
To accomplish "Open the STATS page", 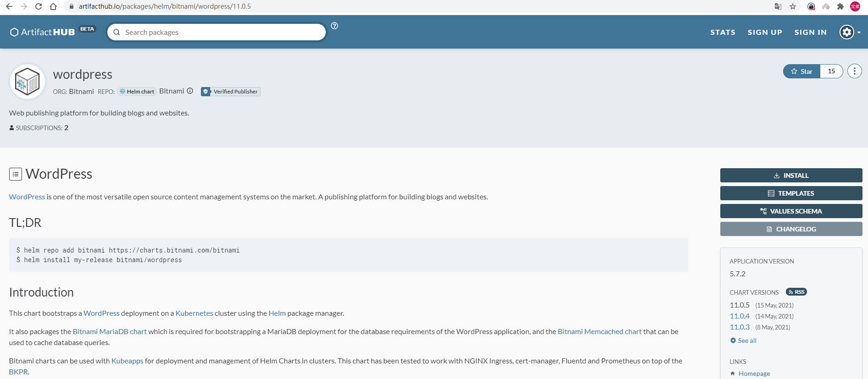I will (x=723, y=32).
